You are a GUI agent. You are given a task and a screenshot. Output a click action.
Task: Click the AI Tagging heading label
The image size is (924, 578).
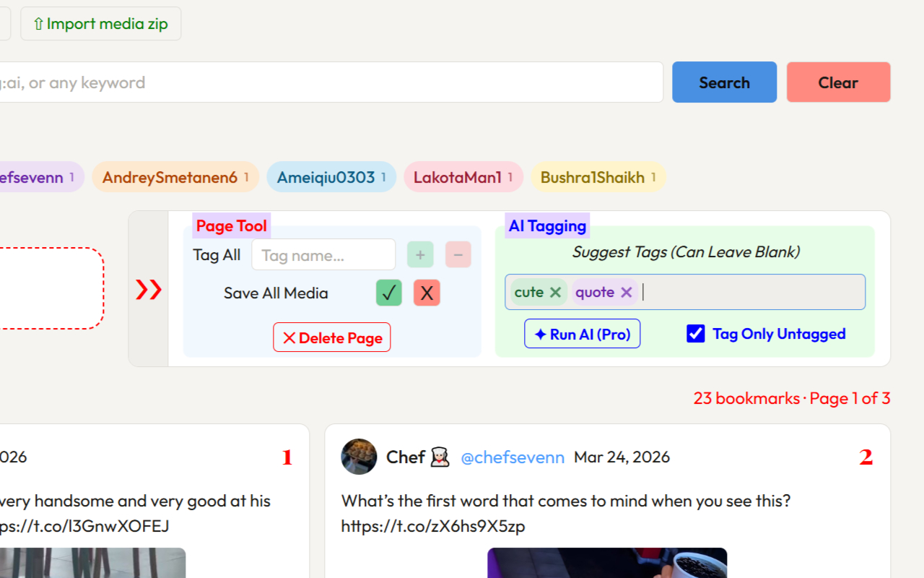pyautogui.click(x=547, y=225)
